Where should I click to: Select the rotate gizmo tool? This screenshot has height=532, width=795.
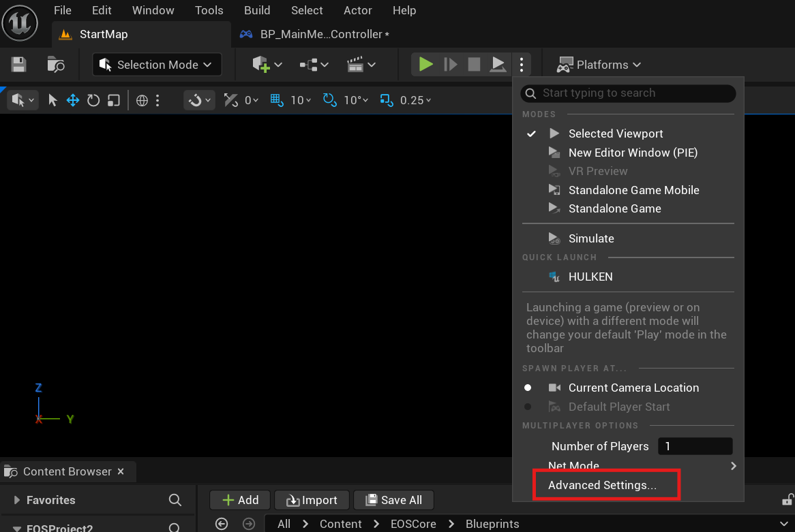tap(93, 101)
